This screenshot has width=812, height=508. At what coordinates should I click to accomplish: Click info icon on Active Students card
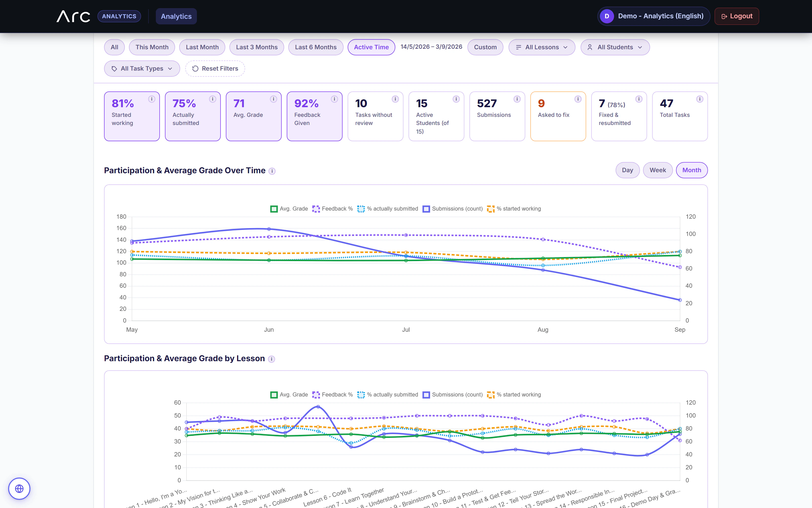click(456, 99)
